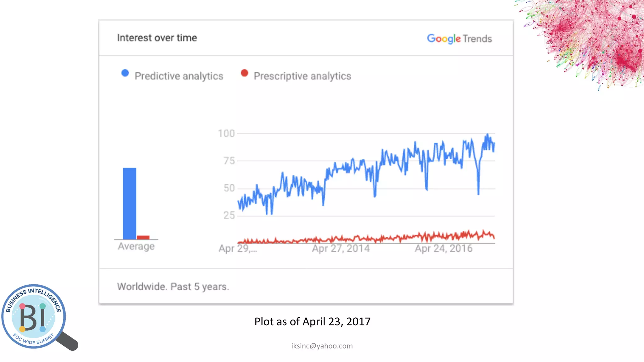Click the "Predictive analytics" legend label

click(x=179, y=76)
